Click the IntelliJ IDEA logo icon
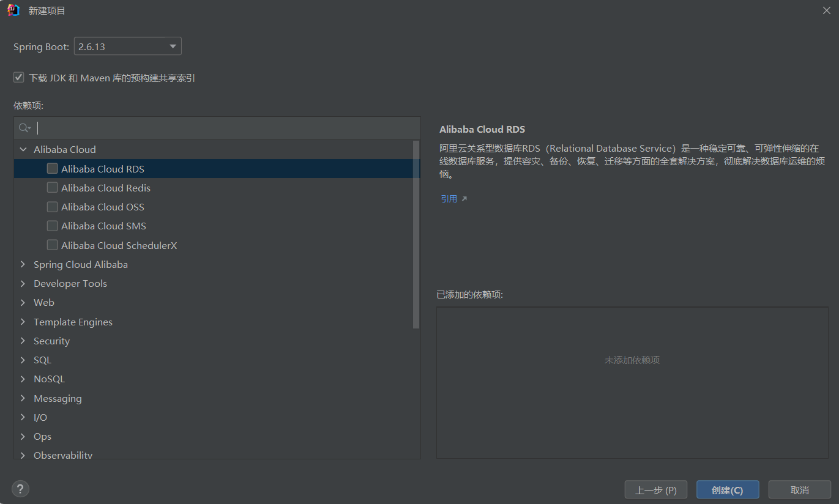 [x=13, y=10]
